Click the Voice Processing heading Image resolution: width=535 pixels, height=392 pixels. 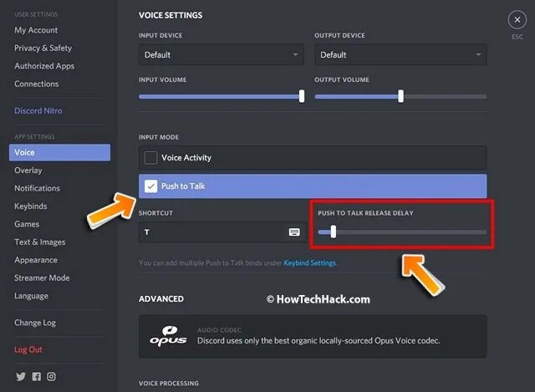click(x=169, y=384)
